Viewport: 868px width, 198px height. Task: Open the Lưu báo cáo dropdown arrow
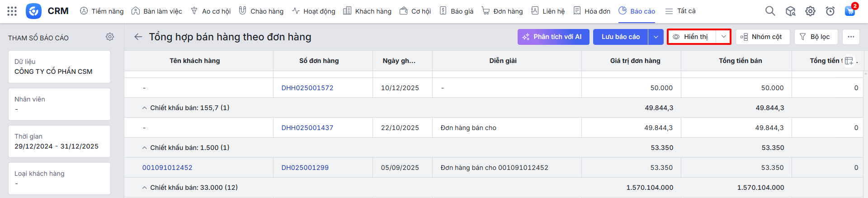[x=656, y=37]
